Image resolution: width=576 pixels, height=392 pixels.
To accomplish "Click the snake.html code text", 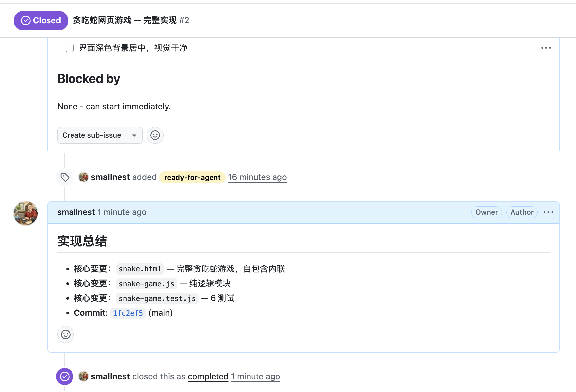I will 140,269.
